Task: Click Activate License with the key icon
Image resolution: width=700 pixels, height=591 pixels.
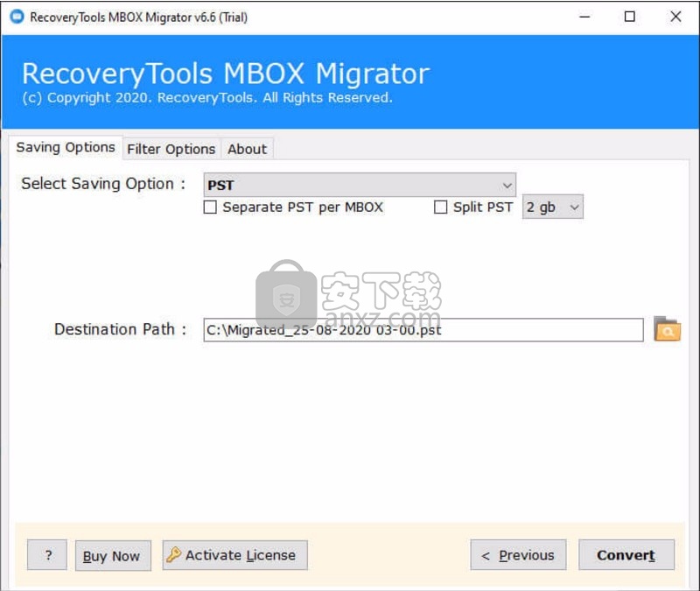Action: coord(234,555)
